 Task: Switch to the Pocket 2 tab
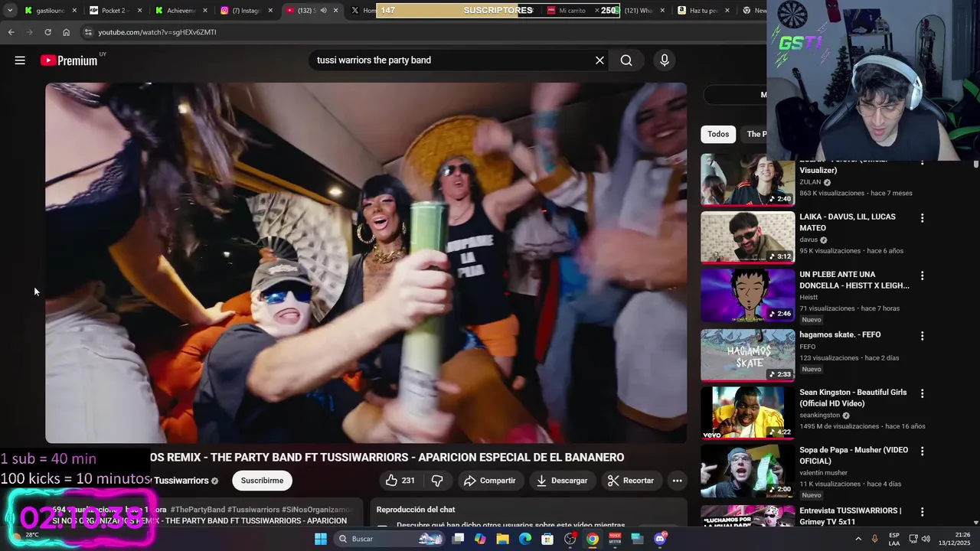point(116,10)
